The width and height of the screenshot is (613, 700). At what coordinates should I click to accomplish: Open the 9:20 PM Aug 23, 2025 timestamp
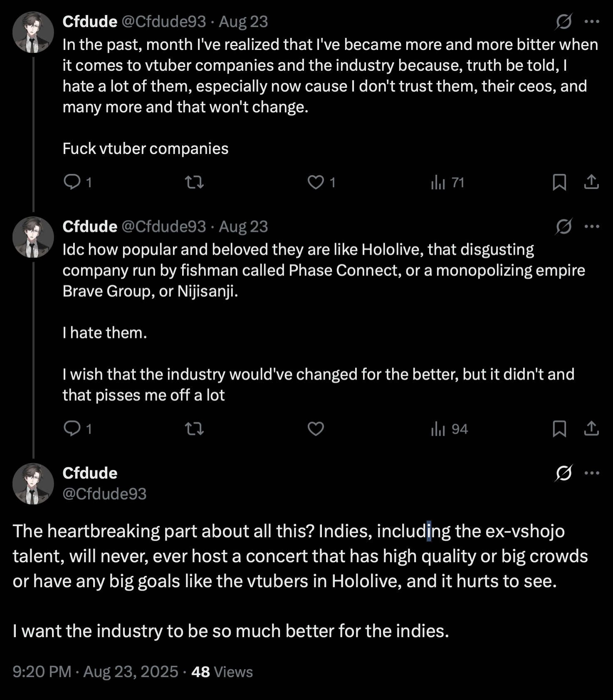coord(95,672)
